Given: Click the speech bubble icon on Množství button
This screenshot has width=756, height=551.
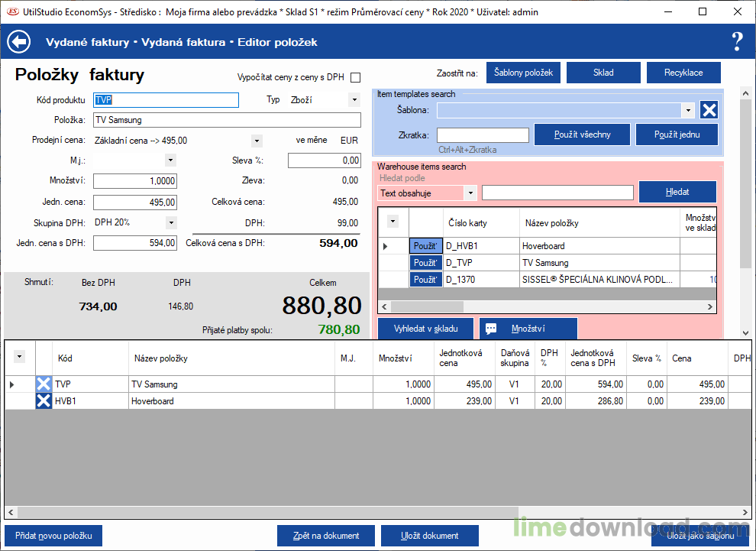Looking at the screenshot, I should (x=491, y=329).
